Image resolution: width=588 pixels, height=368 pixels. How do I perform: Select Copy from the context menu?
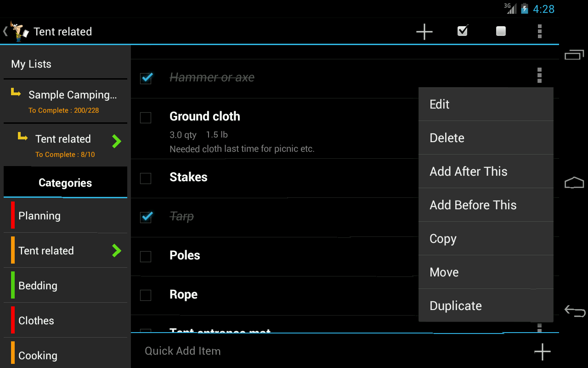tap(486, 238)
